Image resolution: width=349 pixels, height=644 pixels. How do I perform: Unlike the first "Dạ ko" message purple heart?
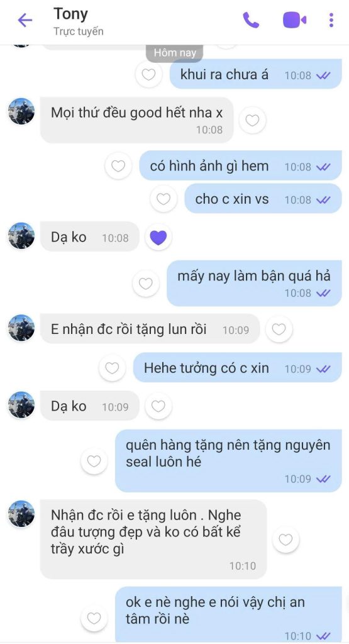pos(158,237)
